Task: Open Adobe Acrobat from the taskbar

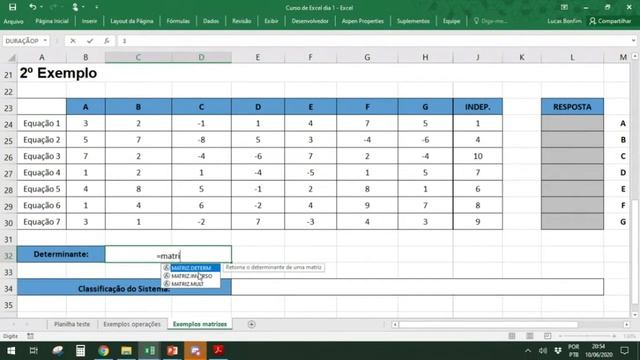Action: 218,351
